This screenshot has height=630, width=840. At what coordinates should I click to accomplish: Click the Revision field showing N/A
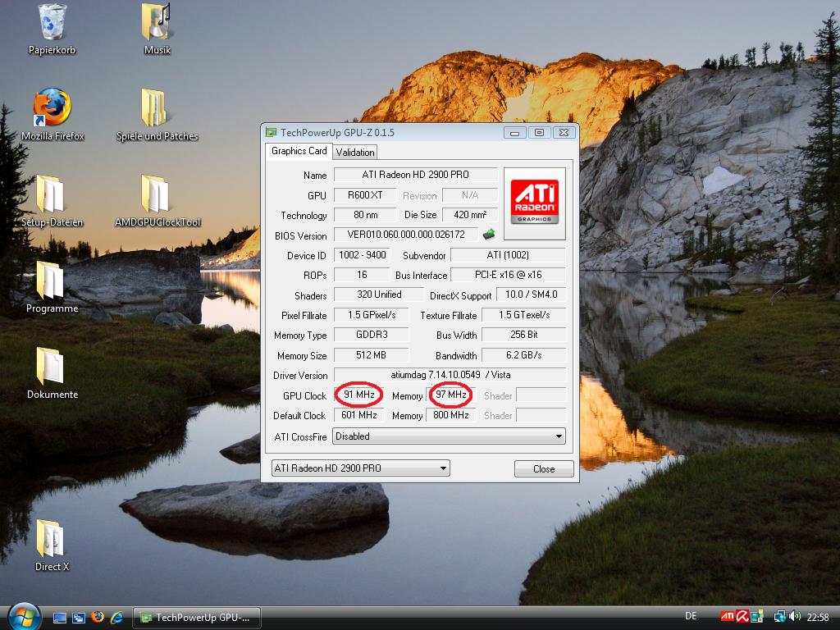coord(470,195)
